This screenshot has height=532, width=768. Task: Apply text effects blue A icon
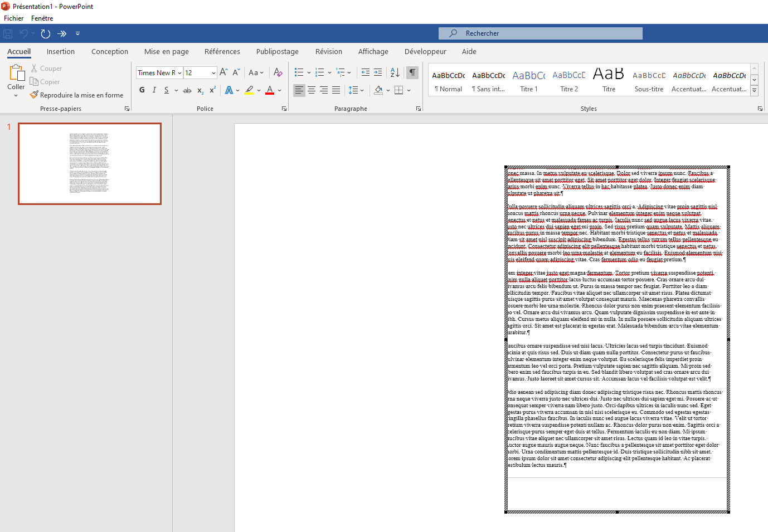[229, 90]
